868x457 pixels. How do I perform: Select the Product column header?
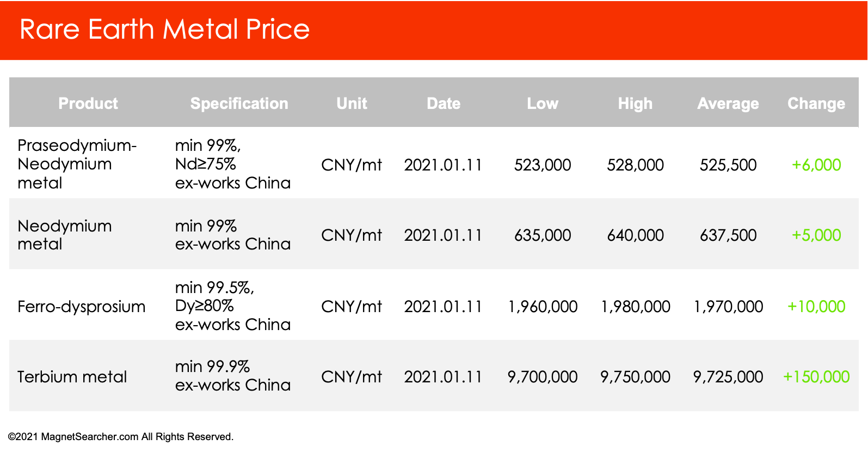coord(88,103)
